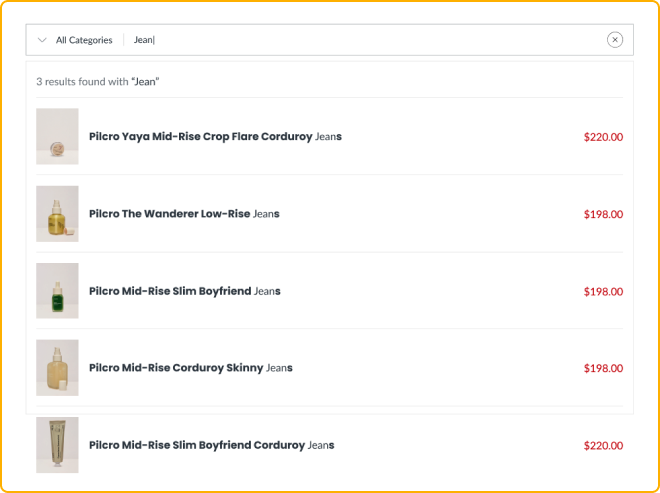Click the $220.00 price of Slim Boyfriend Corduroy

click(603, 446)
